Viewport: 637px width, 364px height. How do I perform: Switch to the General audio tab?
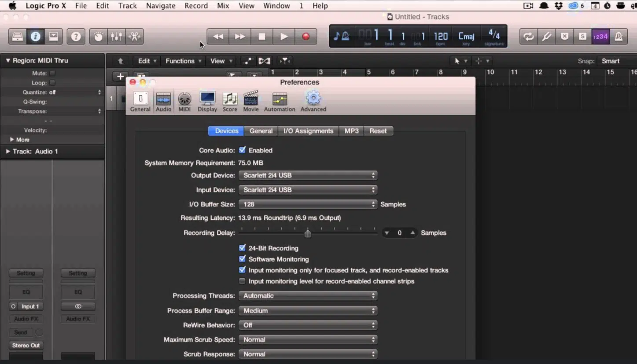point(261,131)
